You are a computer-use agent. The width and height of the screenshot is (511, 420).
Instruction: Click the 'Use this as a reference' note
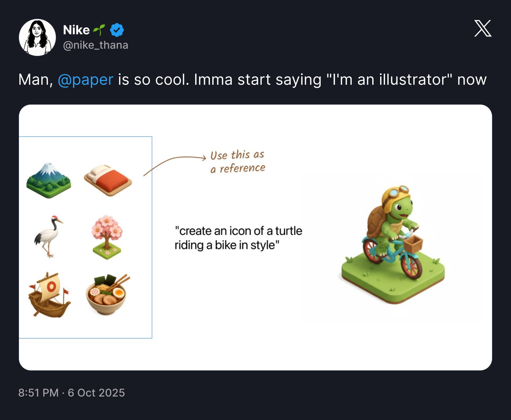(238, 161)
